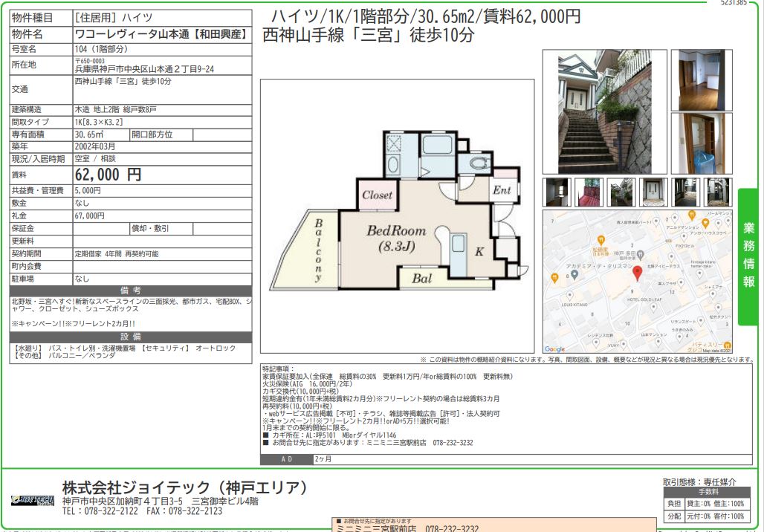The width and height of the screenshot is (764, 532).
Task: Click the Google logo on the map
Action: pos(554,348)
